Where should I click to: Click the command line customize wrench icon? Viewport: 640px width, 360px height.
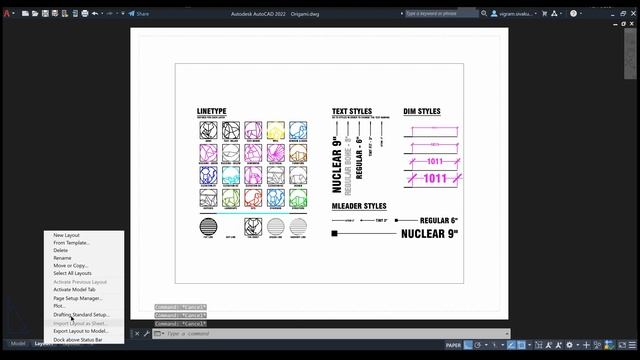tap(147, 333)
